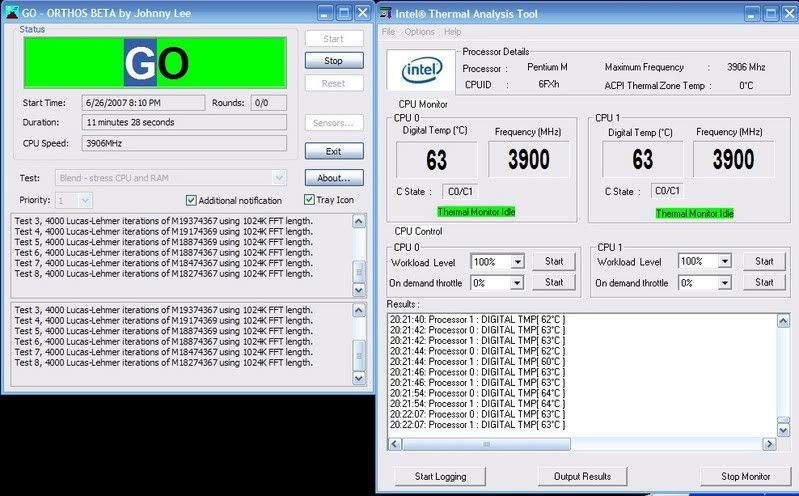Open the Priority dropdown in ORTHOS

pyautogui.click(x=85, y=200)
